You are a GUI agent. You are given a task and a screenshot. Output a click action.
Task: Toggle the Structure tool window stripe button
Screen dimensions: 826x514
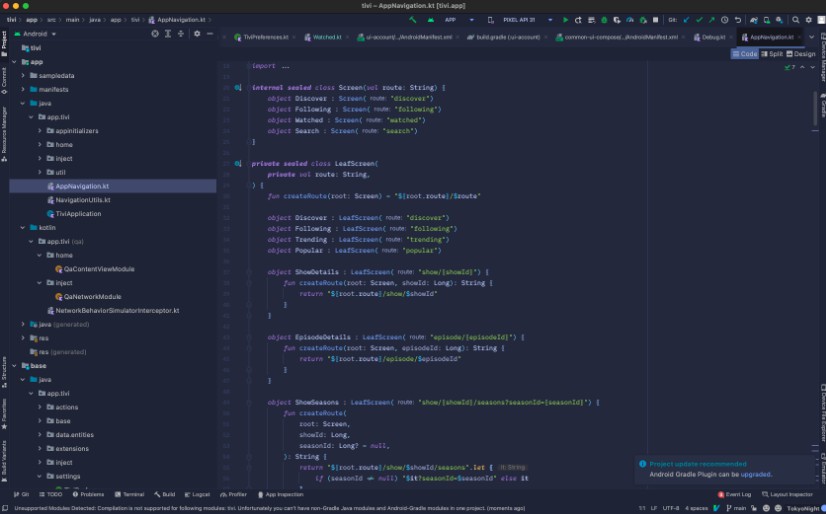pos(4,372)
